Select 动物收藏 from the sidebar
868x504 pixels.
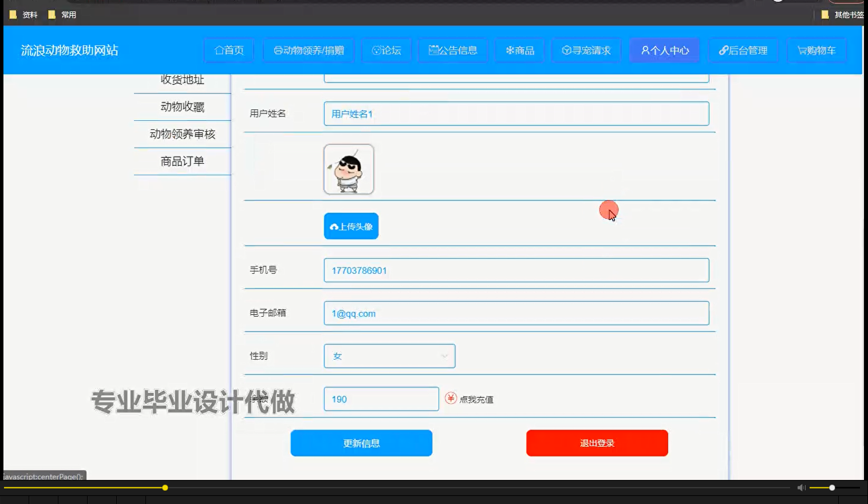183,107
